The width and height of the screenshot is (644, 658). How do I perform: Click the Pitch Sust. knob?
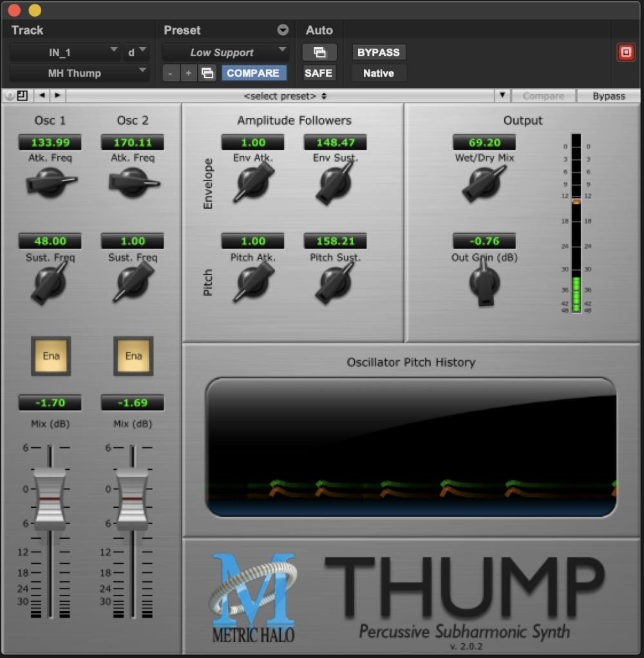coord(335,282)
